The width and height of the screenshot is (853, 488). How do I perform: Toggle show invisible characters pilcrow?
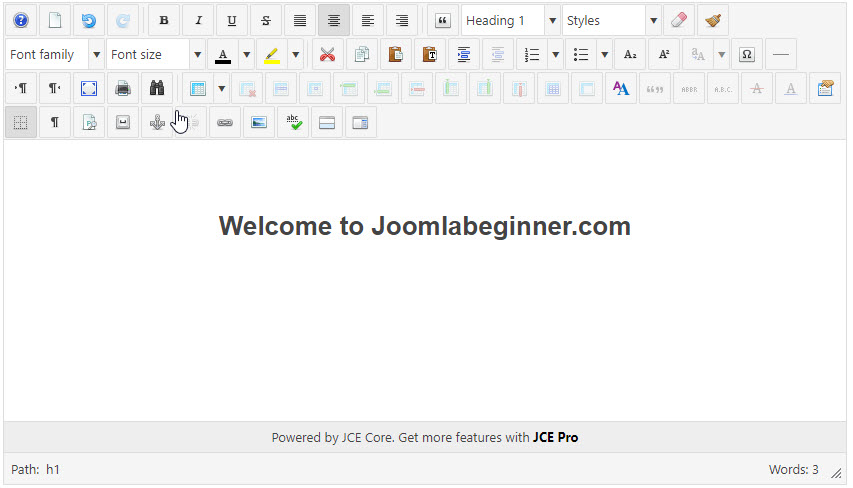tap(55, 122)
